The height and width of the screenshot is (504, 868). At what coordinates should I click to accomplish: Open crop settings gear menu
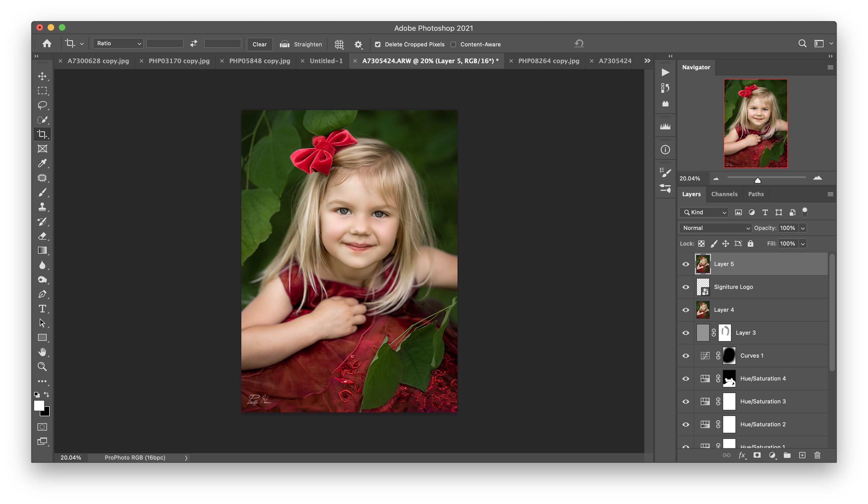click(x=358, y=44)
